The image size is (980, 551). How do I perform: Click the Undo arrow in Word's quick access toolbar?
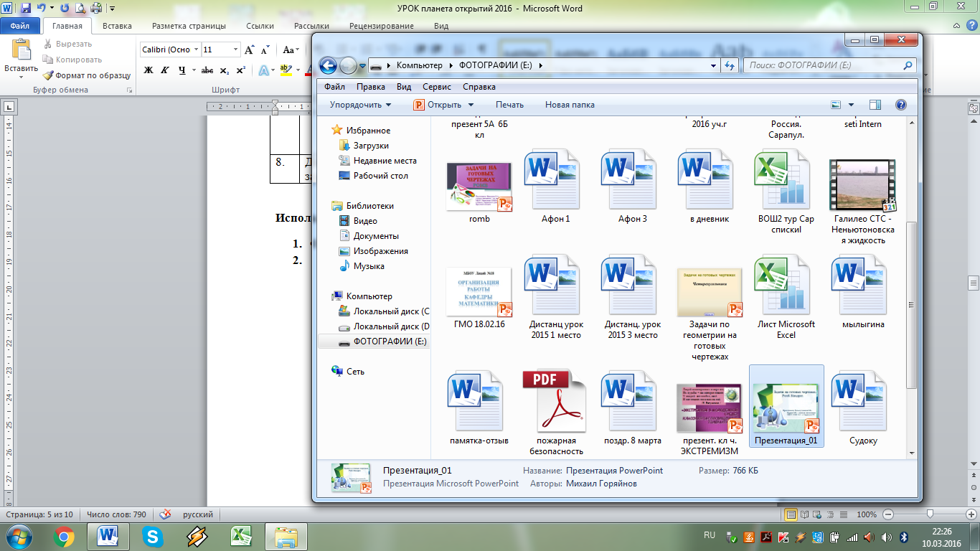tap(41, 9)
